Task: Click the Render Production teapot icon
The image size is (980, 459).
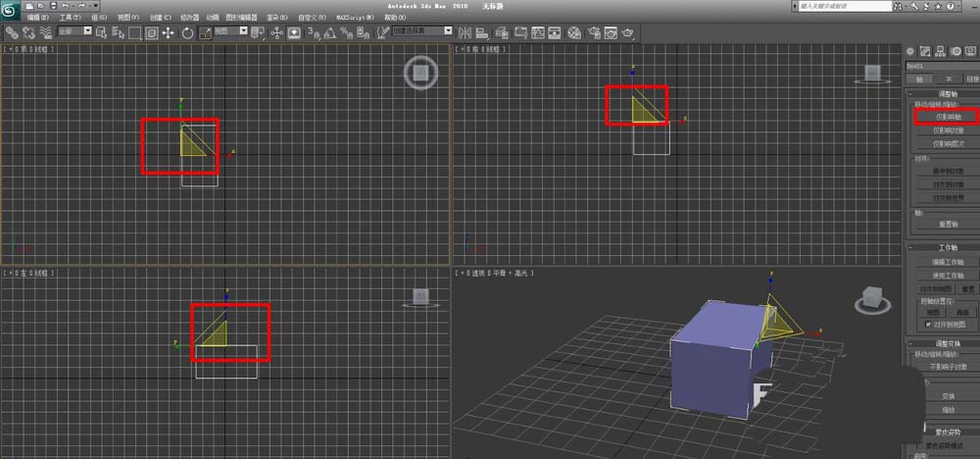Action: click(628, 32)
